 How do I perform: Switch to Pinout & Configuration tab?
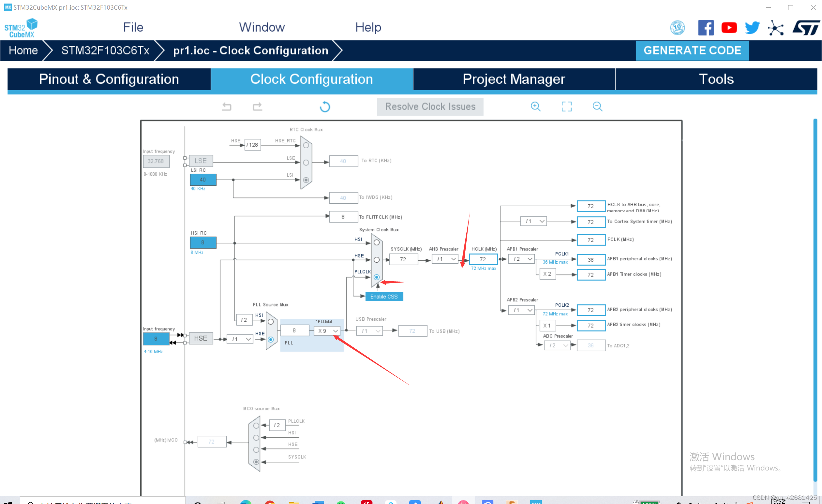[109, 79]
